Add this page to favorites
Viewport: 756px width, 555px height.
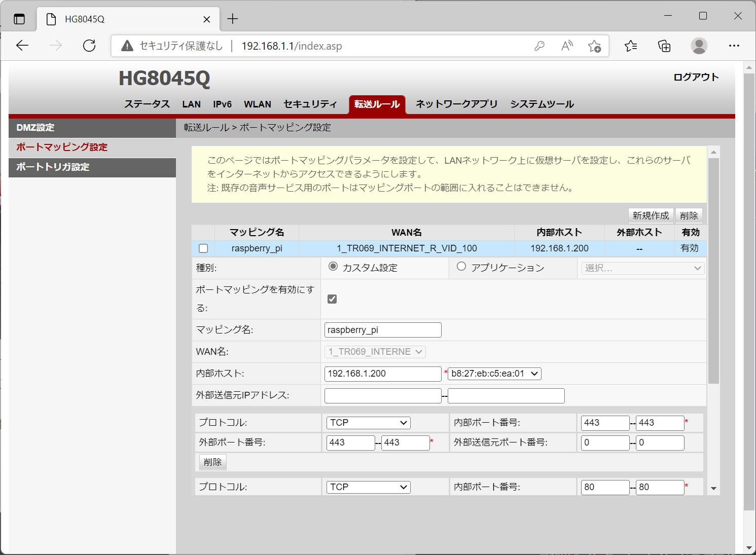click(x=594, y=46)
